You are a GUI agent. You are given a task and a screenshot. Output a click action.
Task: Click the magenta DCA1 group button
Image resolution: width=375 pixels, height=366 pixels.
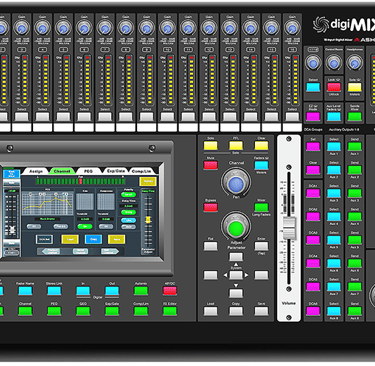(313, 193)
